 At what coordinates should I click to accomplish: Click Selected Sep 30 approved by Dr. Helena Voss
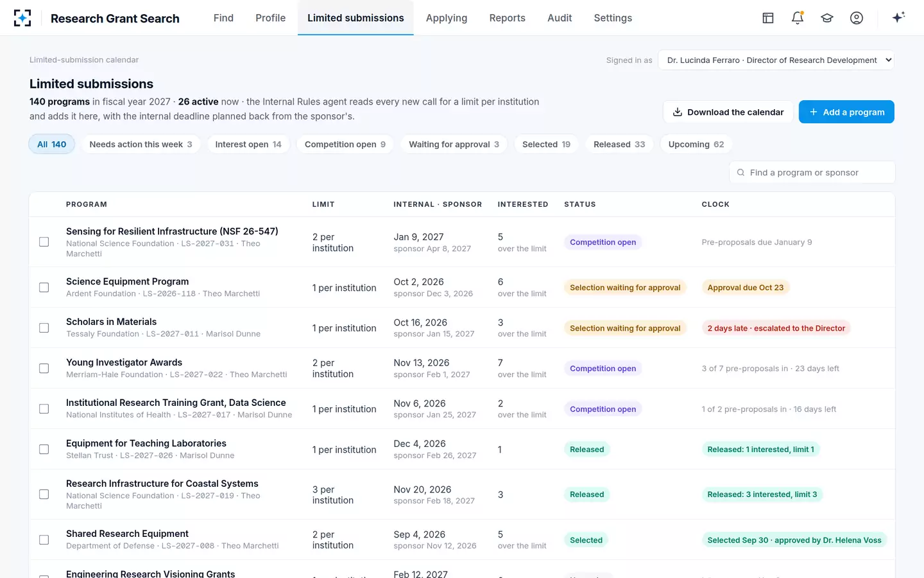(794, 540)
